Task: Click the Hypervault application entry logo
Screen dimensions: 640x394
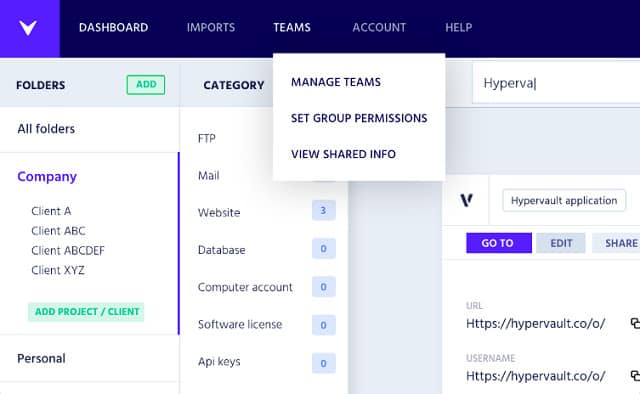Action: [x=467, y=200]
